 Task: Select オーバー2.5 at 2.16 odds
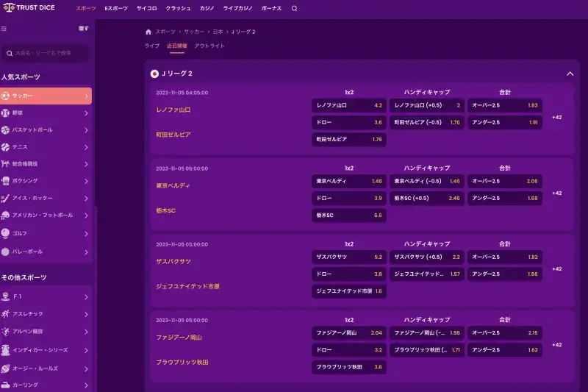point(505,332)
